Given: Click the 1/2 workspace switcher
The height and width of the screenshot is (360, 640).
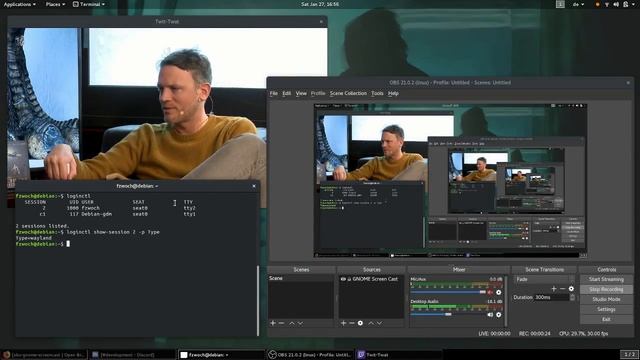Looking at the screenshot, I should 630,354.
